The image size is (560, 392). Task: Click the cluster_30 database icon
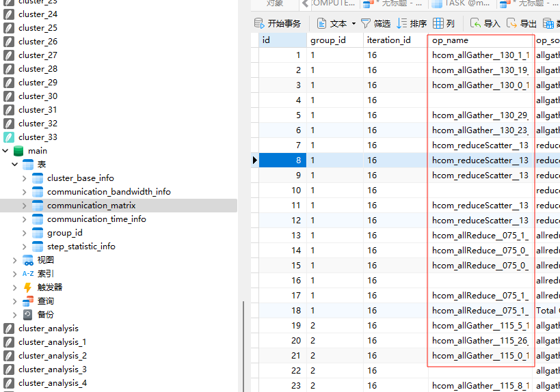(x=9, y=96)
